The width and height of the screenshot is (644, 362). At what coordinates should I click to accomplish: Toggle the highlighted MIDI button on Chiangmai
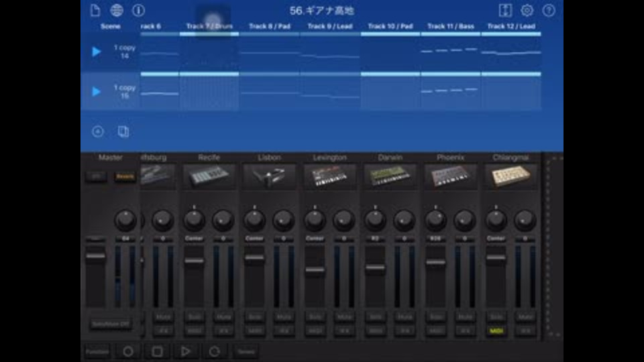tap(496, 330)
